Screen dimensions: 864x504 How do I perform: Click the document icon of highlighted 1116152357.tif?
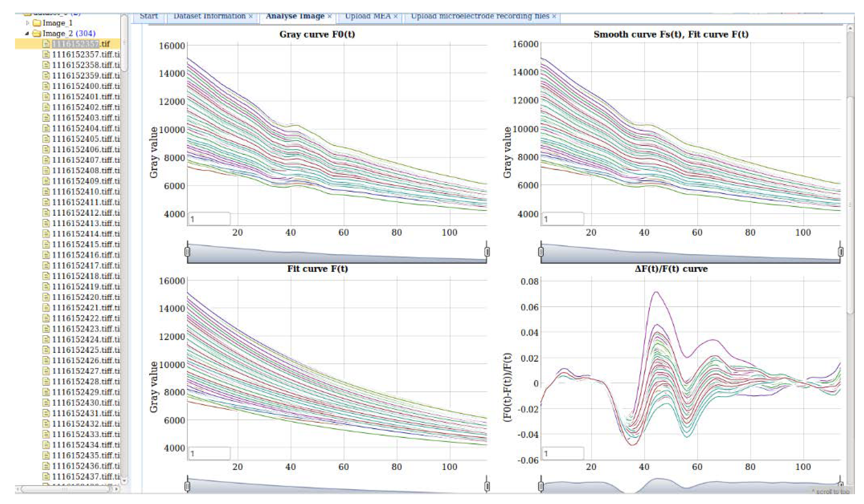46,44
